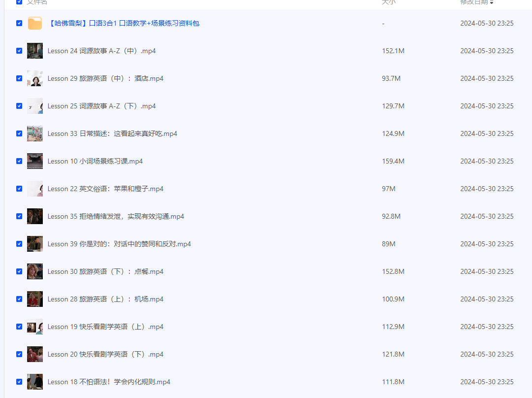Click the folder icon for 哈佛雪梨 resource pack
The image size is (532, 398).
coord(35,23)
